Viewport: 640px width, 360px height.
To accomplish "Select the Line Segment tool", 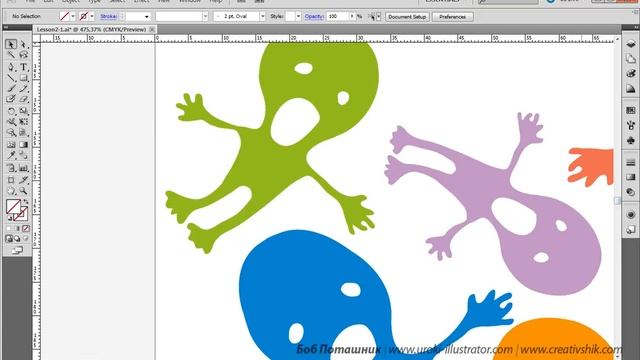I will (11, 78).
